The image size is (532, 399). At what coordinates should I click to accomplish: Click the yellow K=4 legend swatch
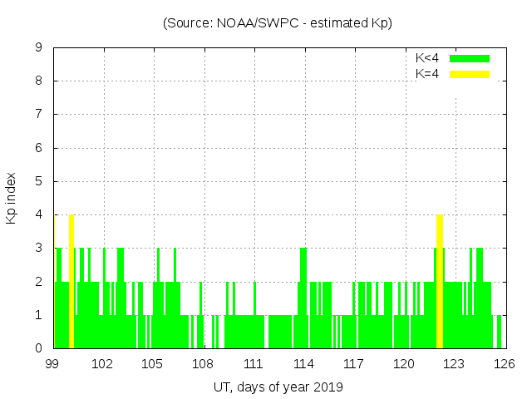[x=470, y=74]
